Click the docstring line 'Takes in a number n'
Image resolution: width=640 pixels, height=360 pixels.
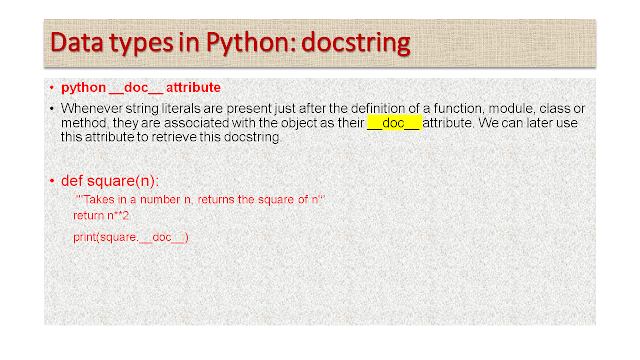200,200
